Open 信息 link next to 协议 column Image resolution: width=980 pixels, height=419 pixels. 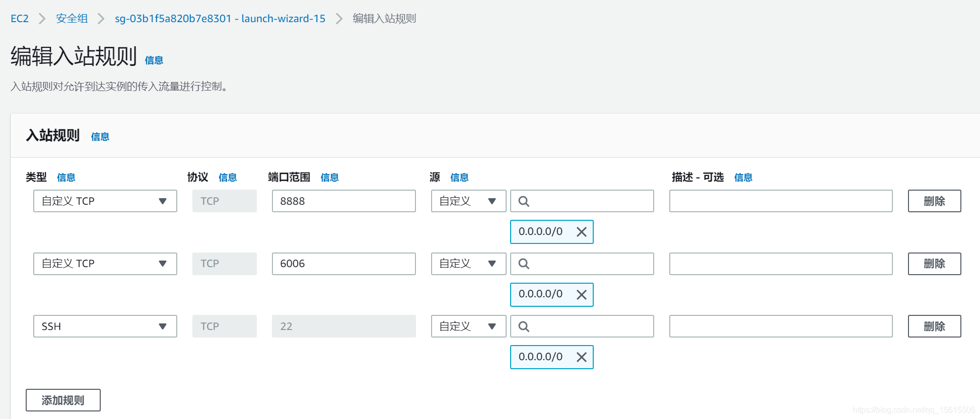228,178
